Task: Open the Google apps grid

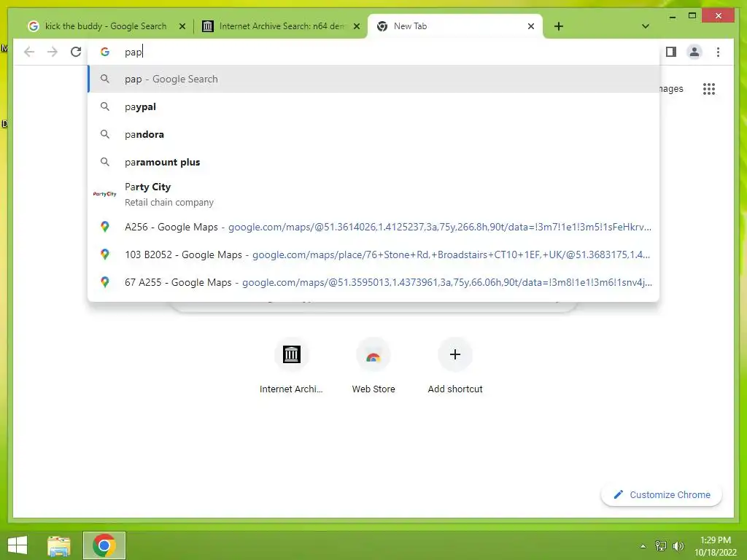Action: [709, 88]
